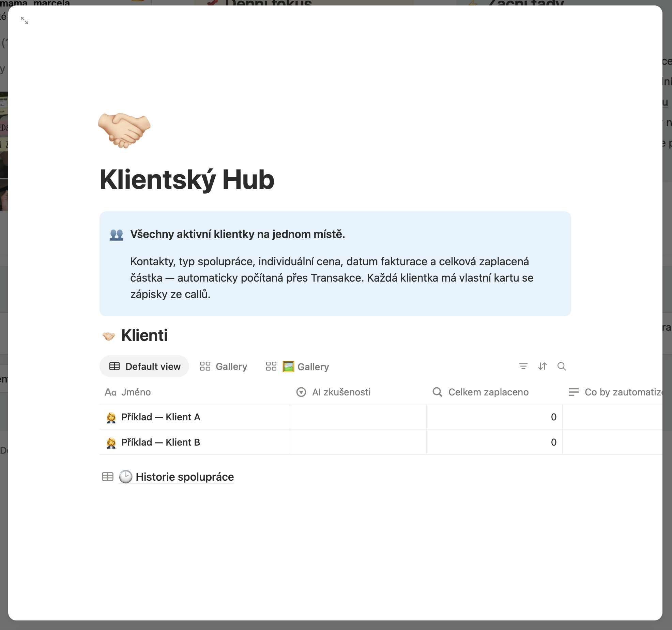Click the AI zkušenosti cell for Klient A
This screenshot has width=672, height=630.
coord(358,417)
